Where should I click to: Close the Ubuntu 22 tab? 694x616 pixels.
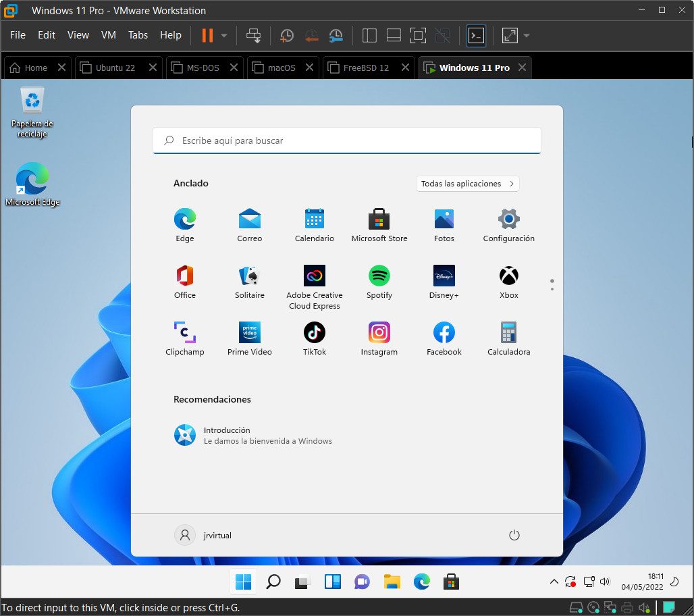tap(153, 68)
